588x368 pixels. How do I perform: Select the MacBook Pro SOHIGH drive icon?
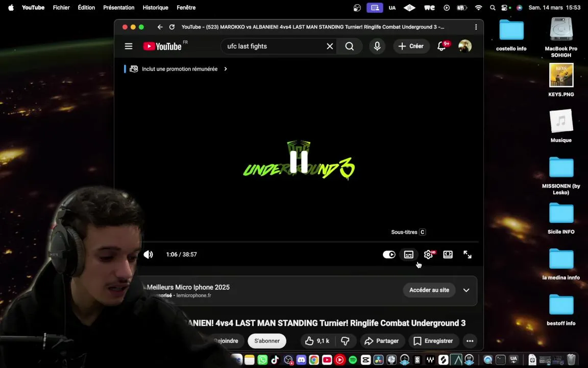(561, 36)
